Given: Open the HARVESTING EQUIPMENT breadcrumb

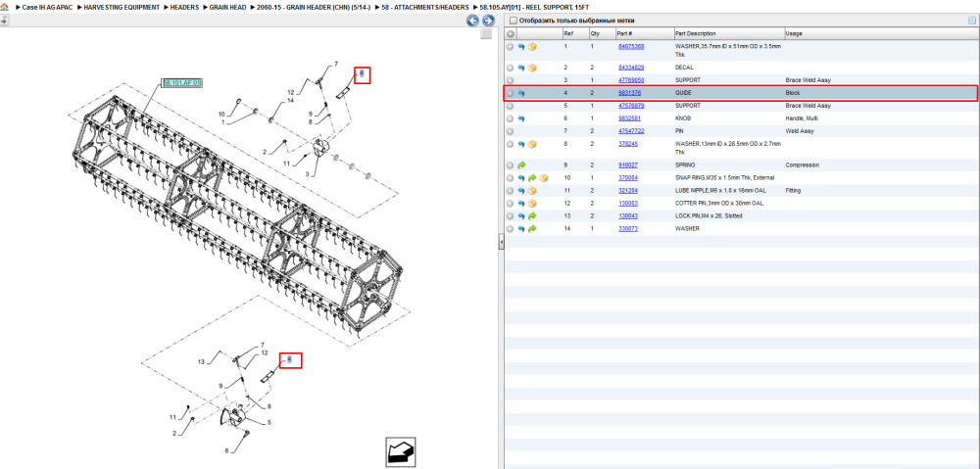Looking at the screenshot, I should pyautogui.click(x=122, y=7).
